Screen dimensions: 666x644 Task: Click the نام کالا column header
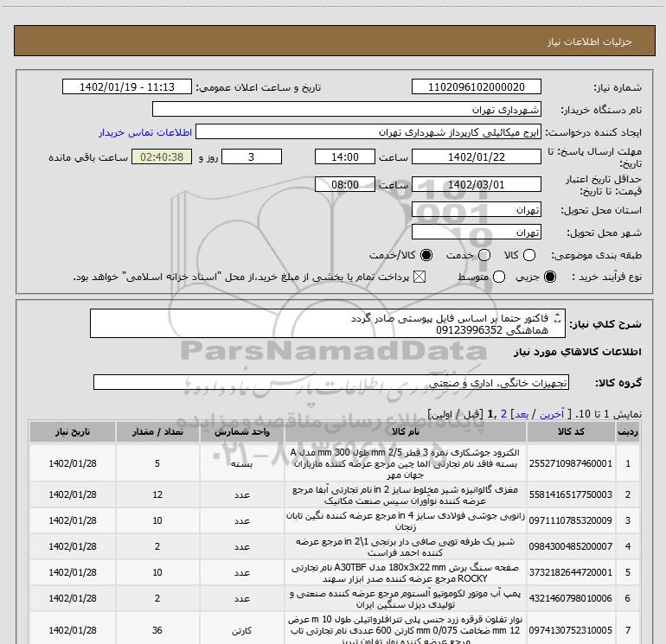405,431
